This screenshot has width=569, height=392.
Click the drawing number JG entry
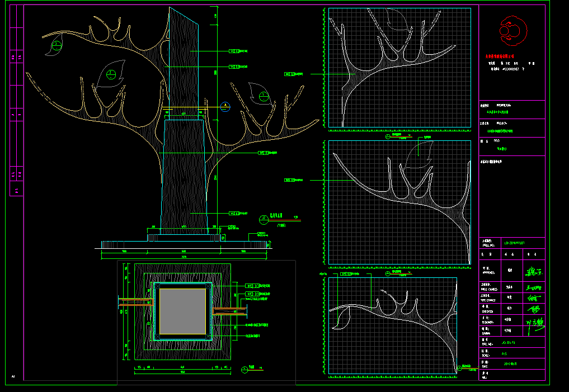click(508, 342)
